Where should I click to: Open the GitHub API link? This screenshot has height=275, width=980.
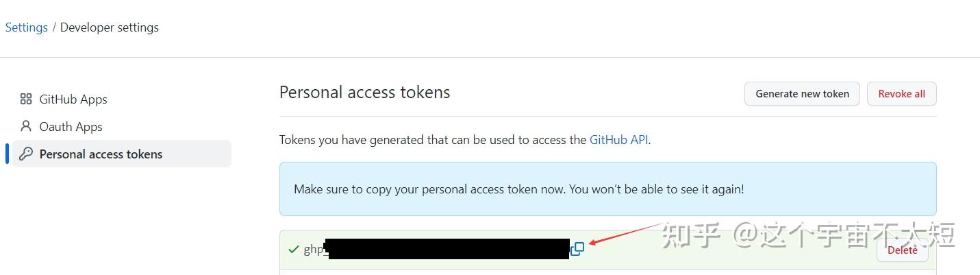pyautogui.click(x=619, y=140)
